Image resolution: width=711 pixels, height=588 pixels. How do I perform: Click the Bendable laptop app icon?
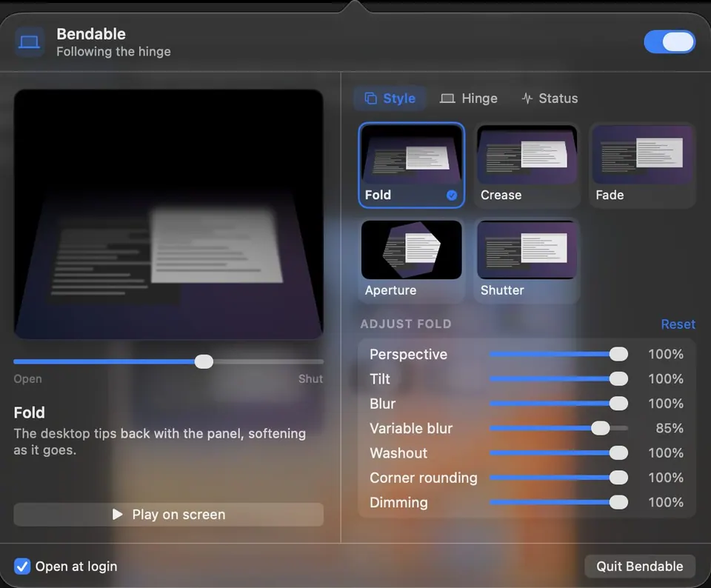(30, 42)
